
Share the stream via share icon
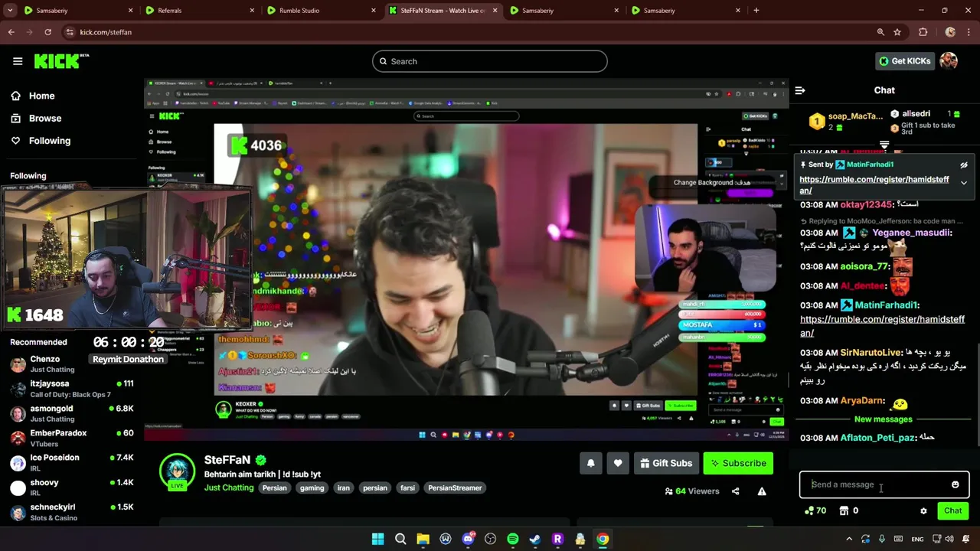(x=735, y=491)
